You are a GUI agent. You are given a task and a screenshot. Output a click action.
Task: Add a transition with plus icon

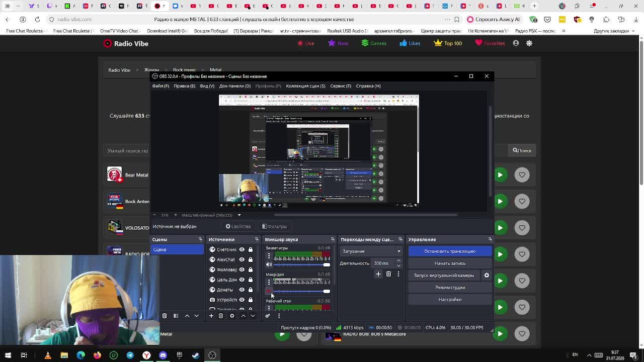click(x=378, y=274)
